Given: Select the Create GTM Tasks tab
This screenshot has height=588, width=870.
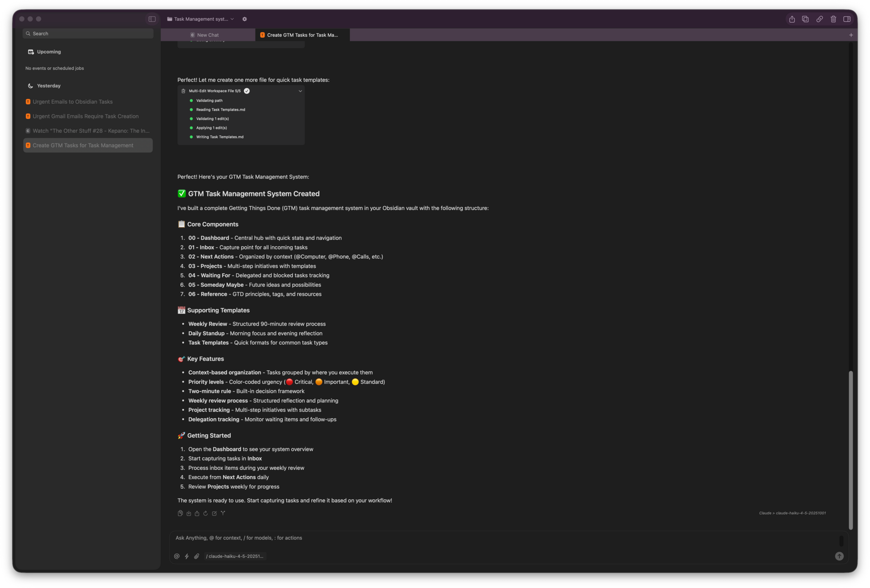Looking at the screenshot, I should point(303,35).
